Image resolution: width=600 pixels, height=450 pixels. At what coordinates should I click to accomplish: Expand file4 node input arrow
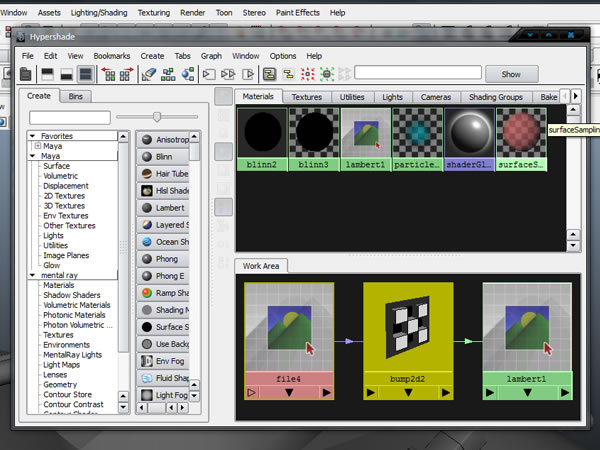[x=251, y=393]
